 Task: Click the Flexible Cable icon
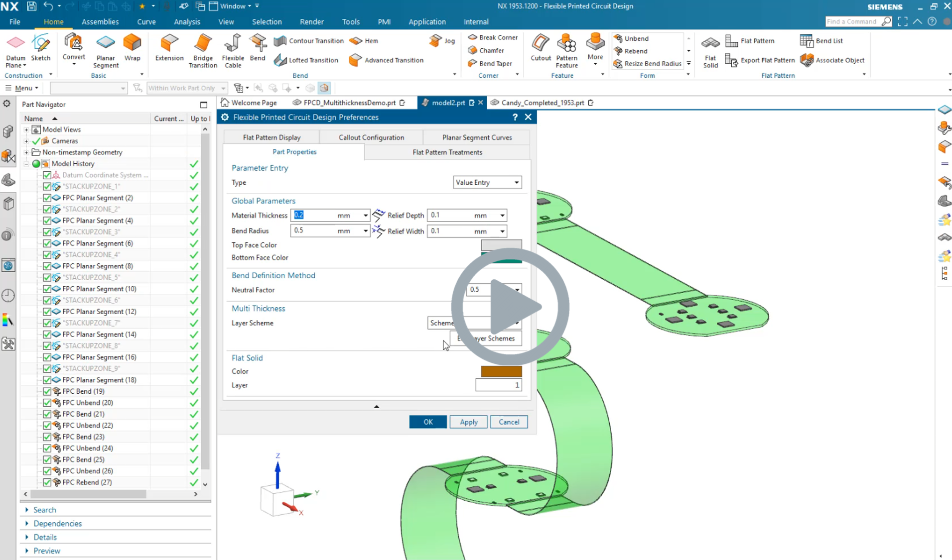233,50
